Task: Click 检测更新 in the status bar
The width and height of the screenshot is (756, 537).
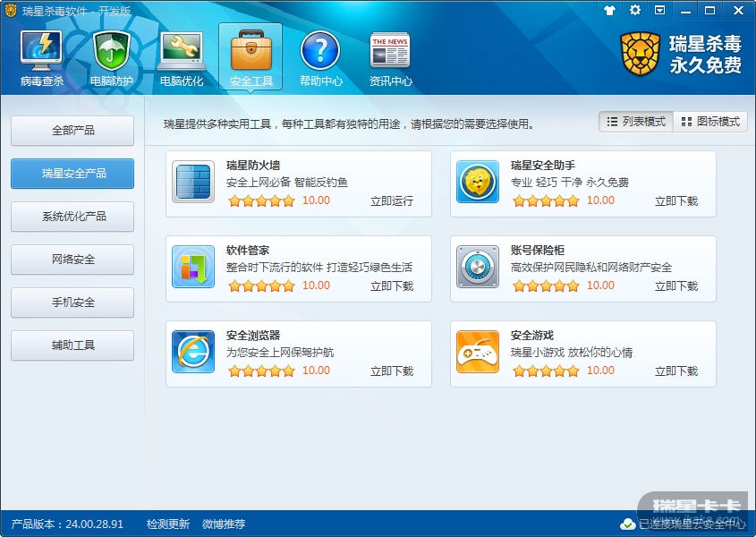Action: coord(168,524)
